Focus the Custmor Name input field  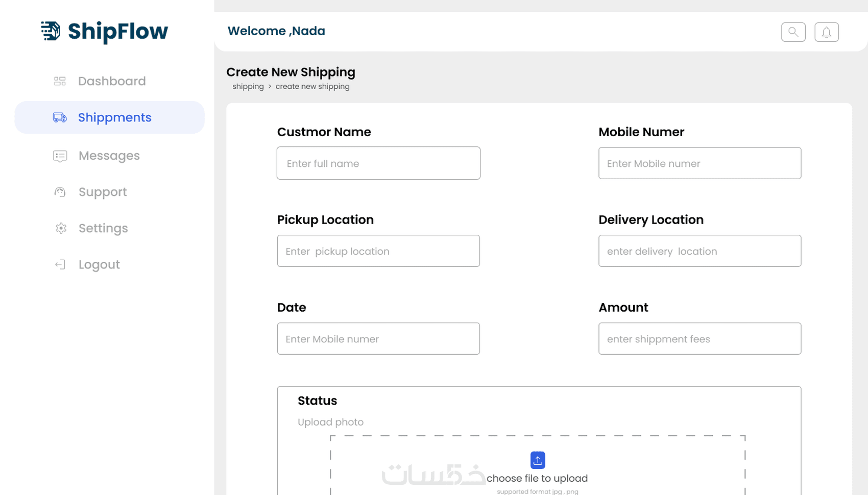pos(378,163)
